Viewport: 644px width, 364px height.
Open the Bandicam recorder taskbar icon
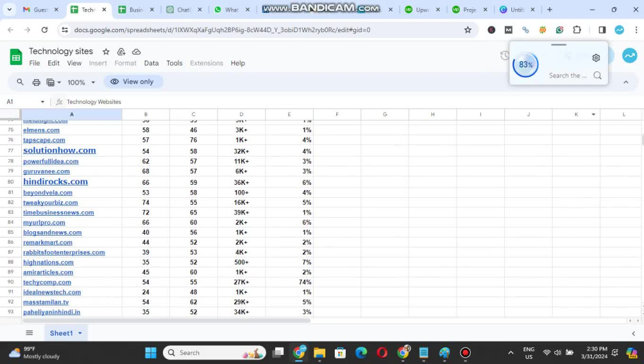click(465, 352)
